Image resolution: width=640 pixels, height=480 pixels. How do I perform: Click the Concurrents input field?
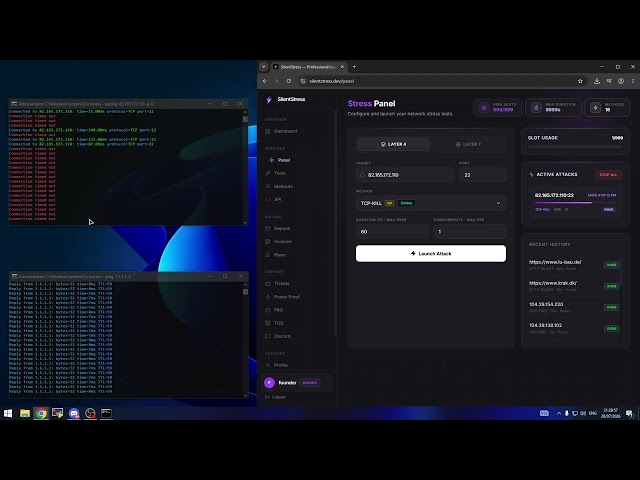(x=469, y=232)
